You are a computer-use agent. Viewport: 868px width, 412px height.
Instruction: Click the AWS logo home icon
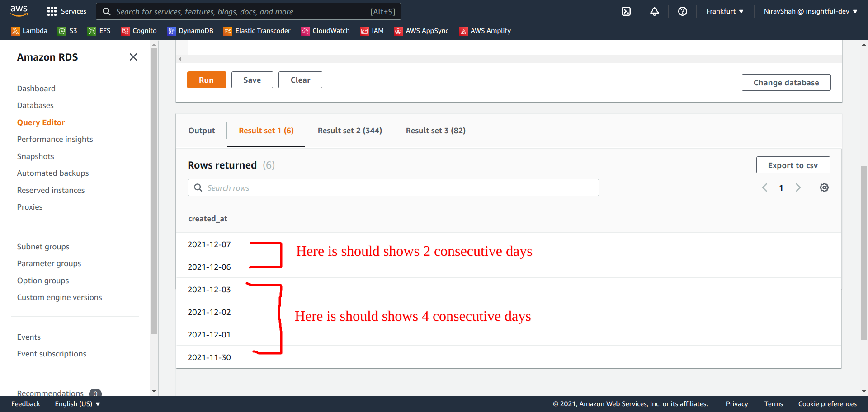[x=19, y=11]
